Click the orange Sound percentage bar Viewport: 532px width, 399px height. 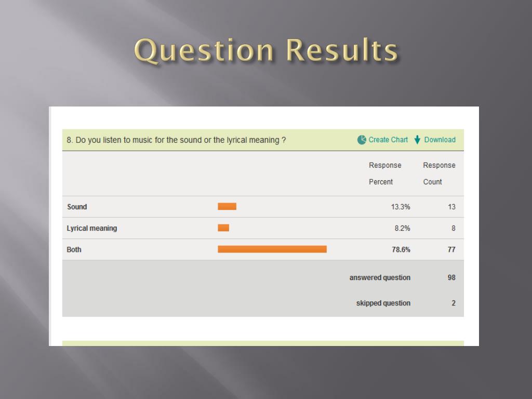tap(227, 206)
